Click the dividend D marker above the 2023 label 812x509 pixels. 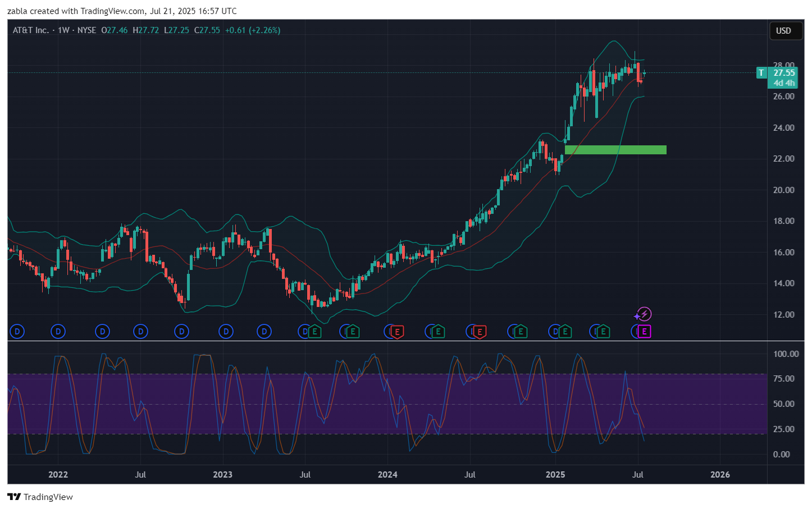226,332
